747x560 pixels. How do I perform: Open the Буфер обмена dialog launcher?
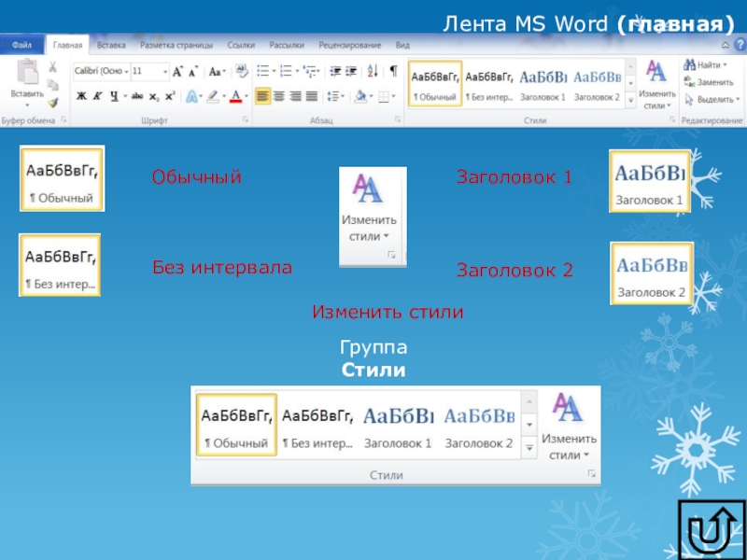[x=63, y=119]
